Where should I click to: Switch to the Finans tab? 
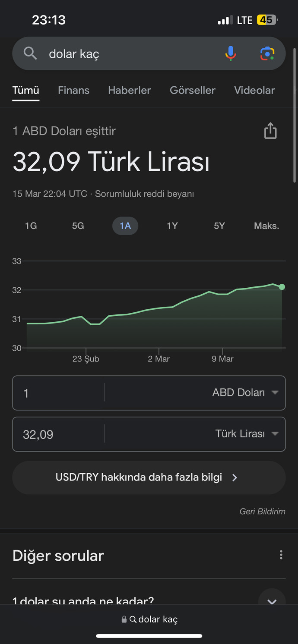pos(74,90)
